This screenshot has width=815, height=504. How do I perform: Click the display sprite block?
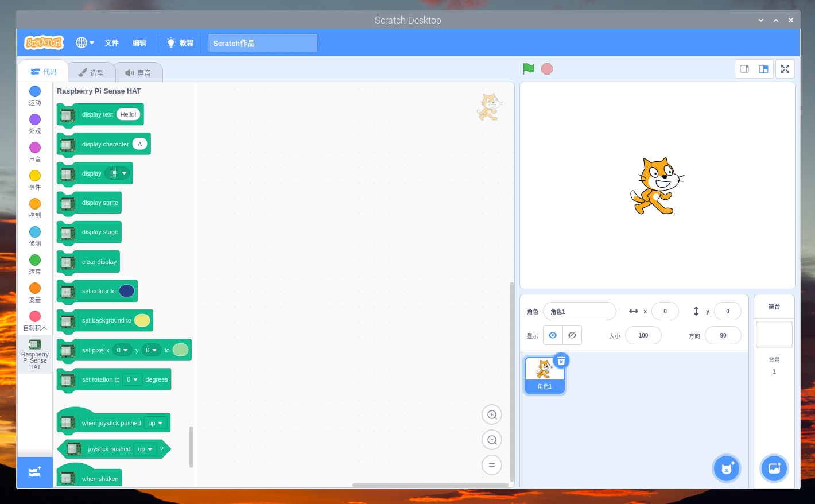point(89,203)
